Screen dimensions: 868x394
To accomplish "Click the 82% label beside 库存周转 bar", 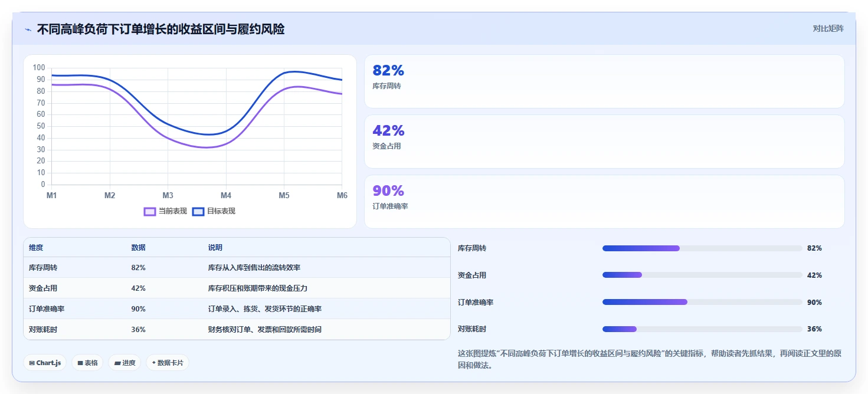I will point(814,248).
